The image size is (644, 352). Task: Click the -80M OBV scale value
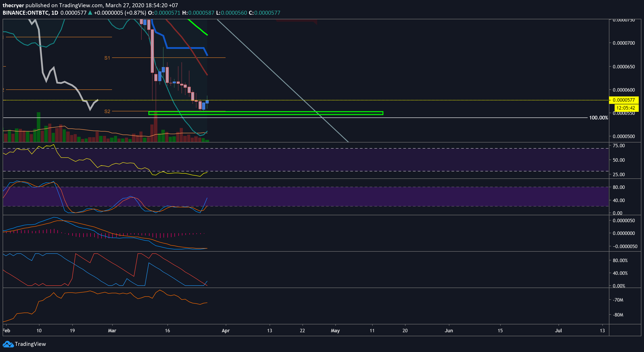[x=618, y=315]
